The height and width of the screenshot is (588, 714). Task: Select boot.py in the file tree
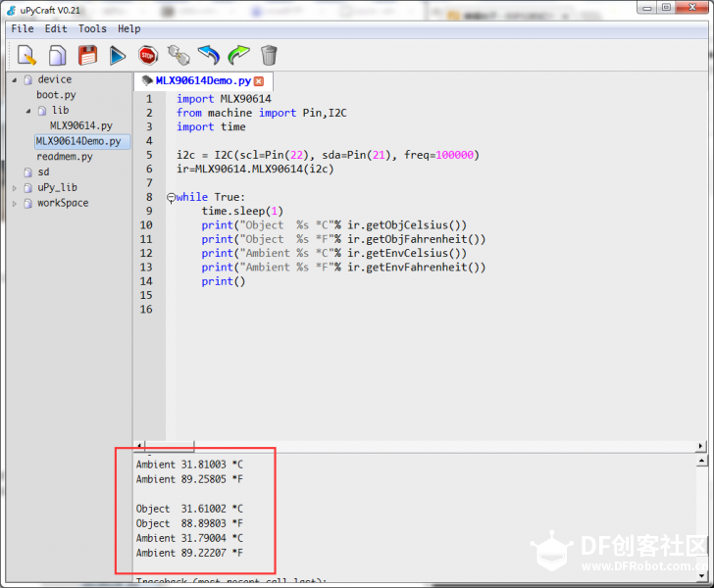click(56, 95)
